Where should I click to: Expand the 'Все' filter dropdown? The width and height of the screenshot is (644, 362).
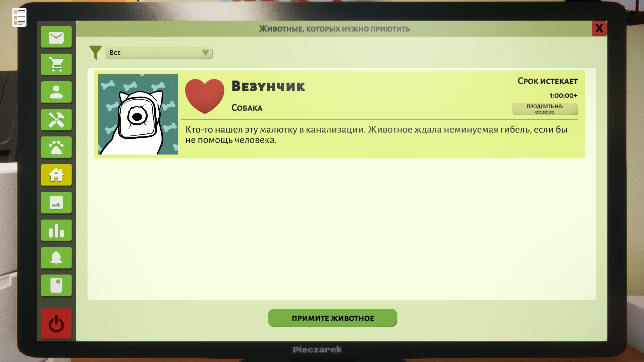click(159, 53)
